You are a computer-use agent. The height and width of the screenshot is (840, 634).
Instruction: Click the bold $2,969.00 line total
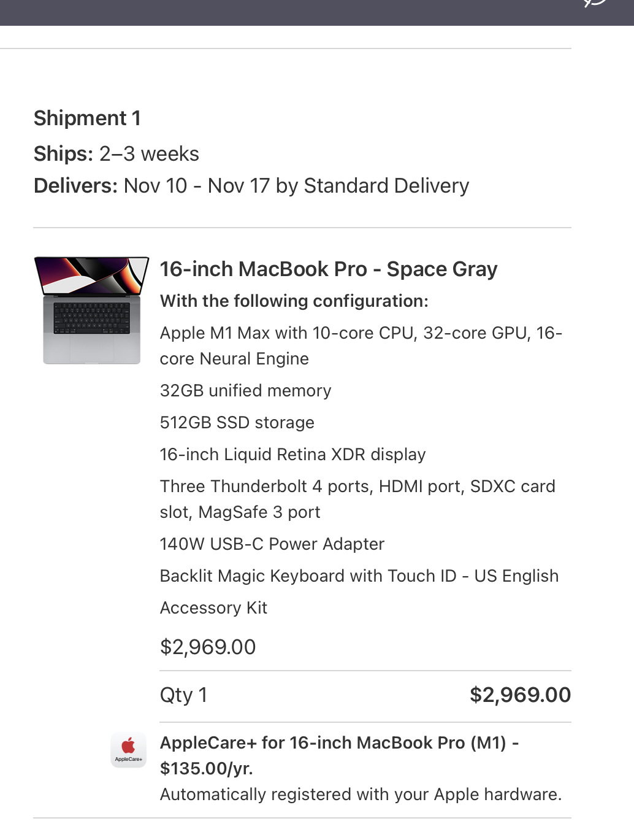(520, 695)
